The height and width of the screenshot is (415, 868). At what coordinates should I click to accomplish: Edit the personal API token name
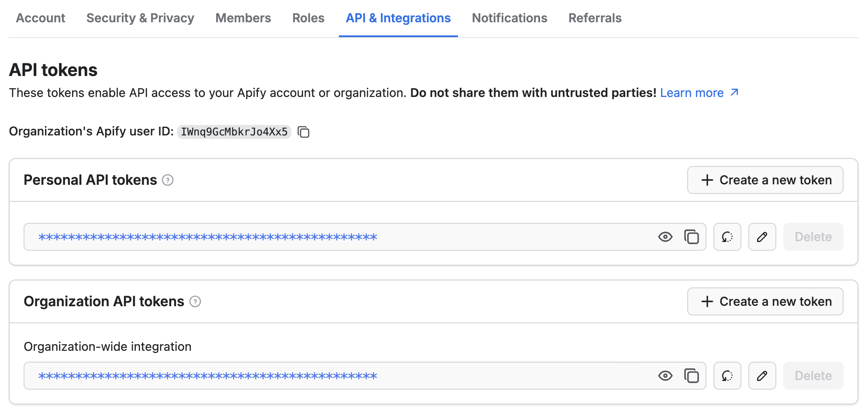click(x=762, y=237)
